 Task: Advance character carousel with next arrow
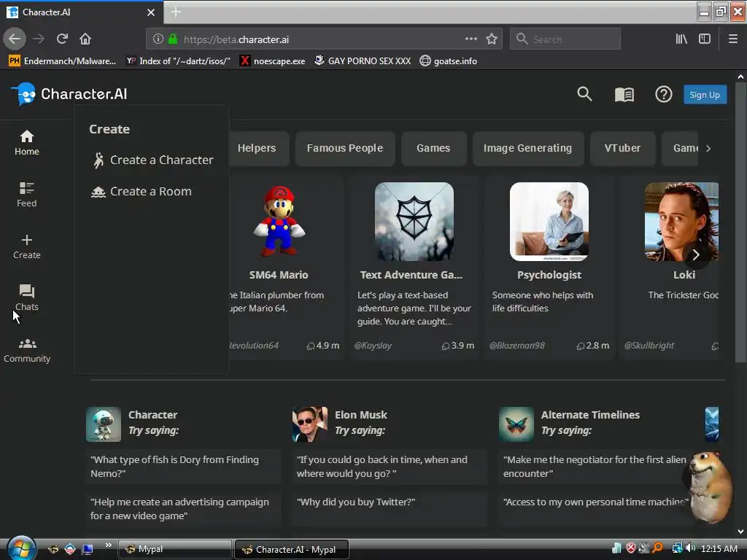pyautogui.click(x=695, y=254)
